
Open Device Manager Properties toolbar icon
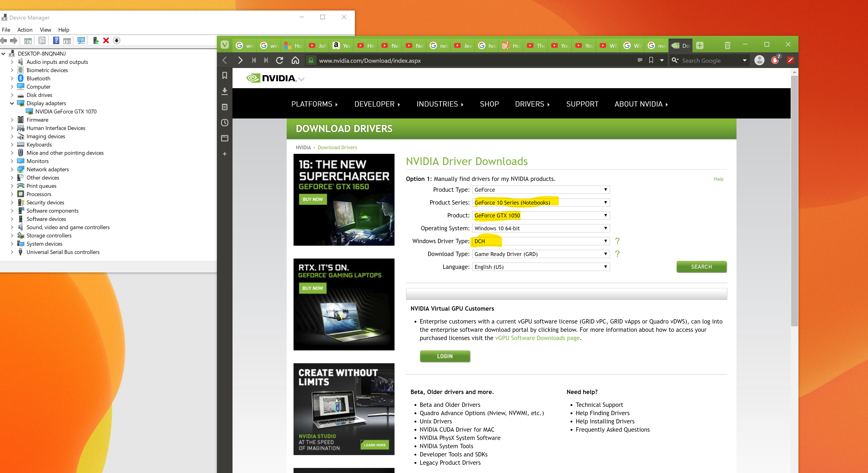click(x=42, y=40)
